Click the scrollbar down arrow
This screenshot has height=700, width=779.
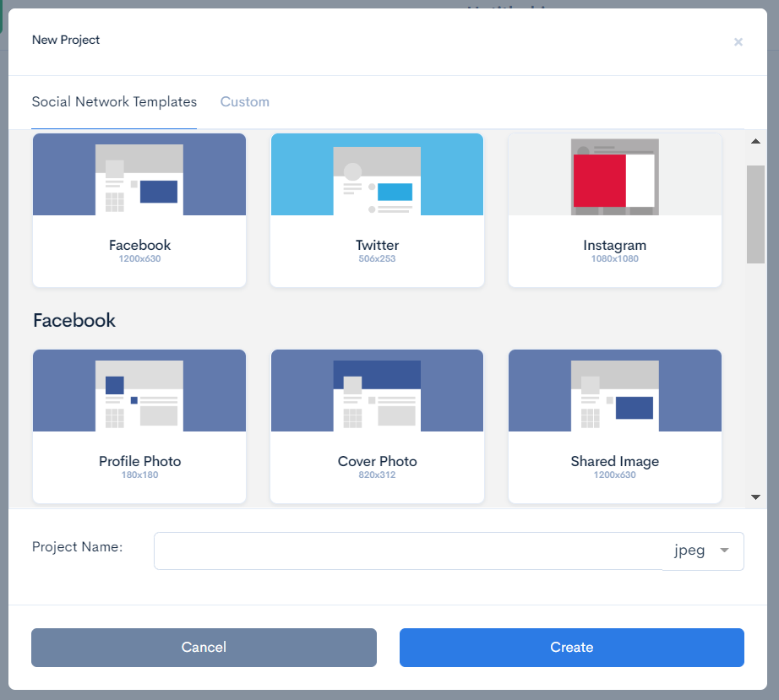[x=755, y=497]
